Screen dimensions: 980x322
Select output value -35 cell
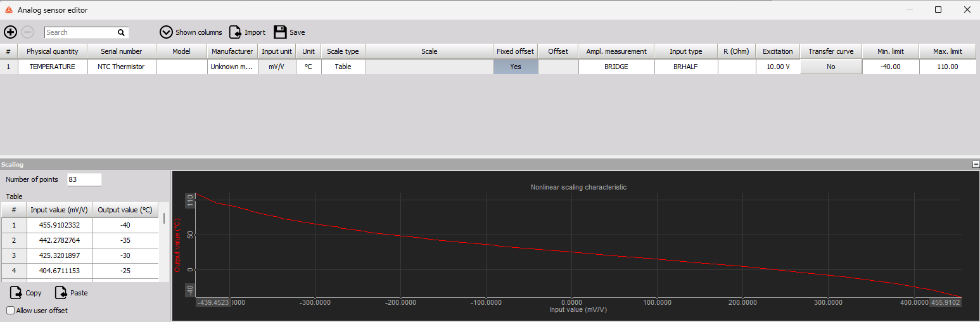pyautogui.click(x=125, y=241)
